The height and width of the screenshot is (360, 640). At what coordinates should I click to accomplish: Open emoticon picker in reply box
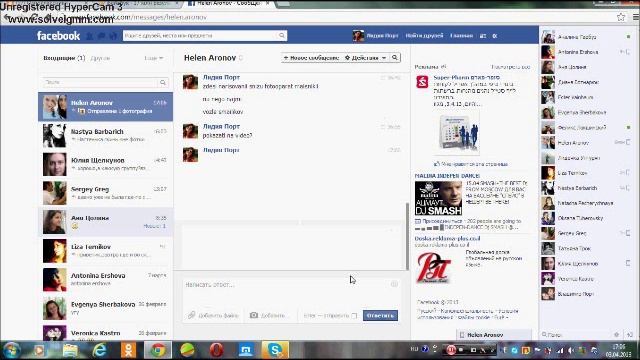394,284
